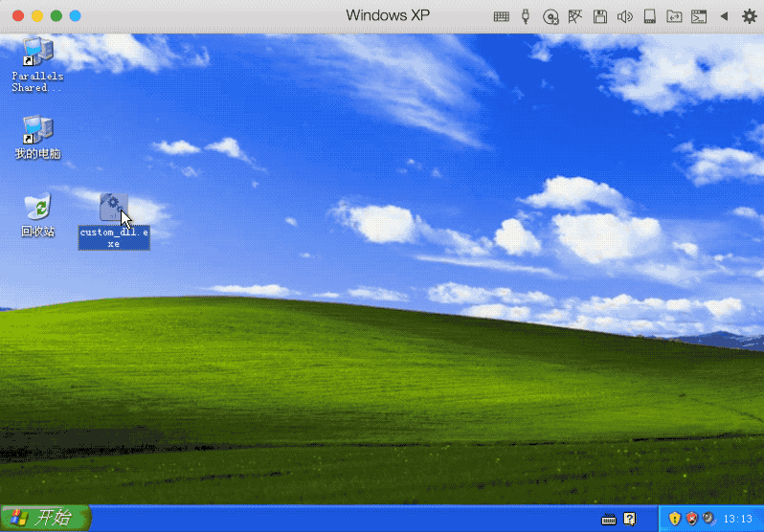Select the 回收站 recycle bin icon

point(38,207)
